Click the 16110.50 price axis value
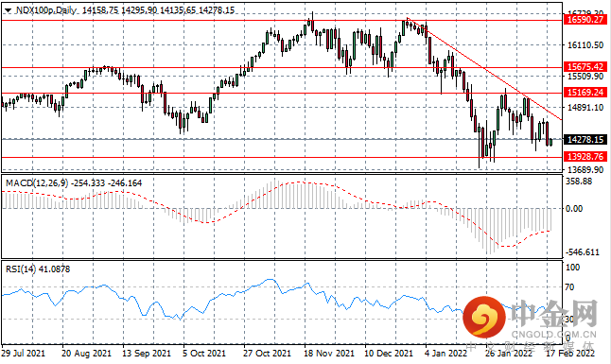The height and width of the screenshot is (364, 611). point(585,45)
